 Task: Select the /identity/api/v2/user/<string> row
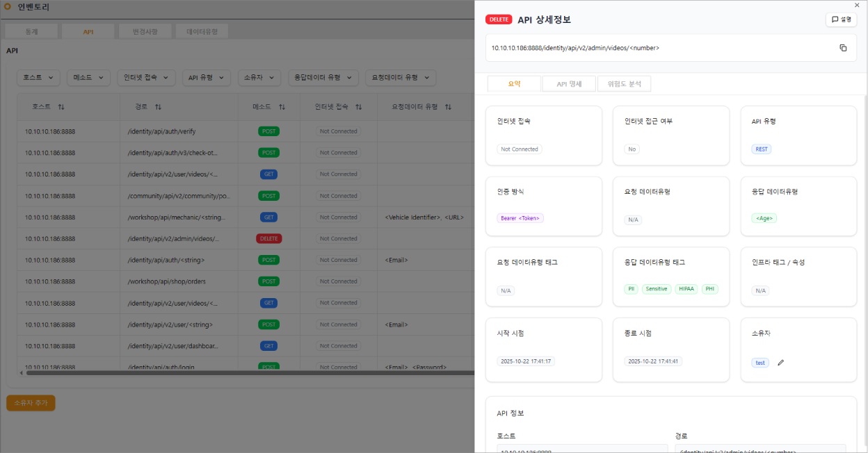246,324
